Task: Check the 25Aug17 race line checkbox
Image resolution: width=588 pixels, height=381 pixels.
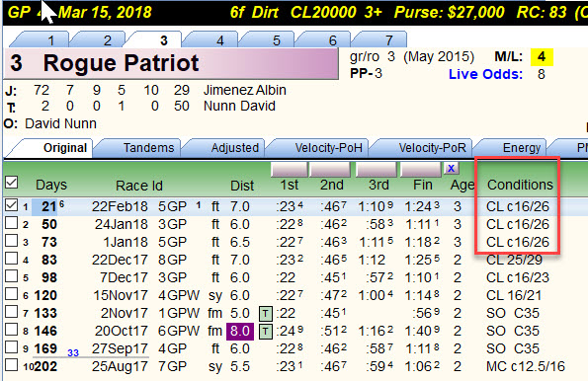Action: tap(11, 365)
